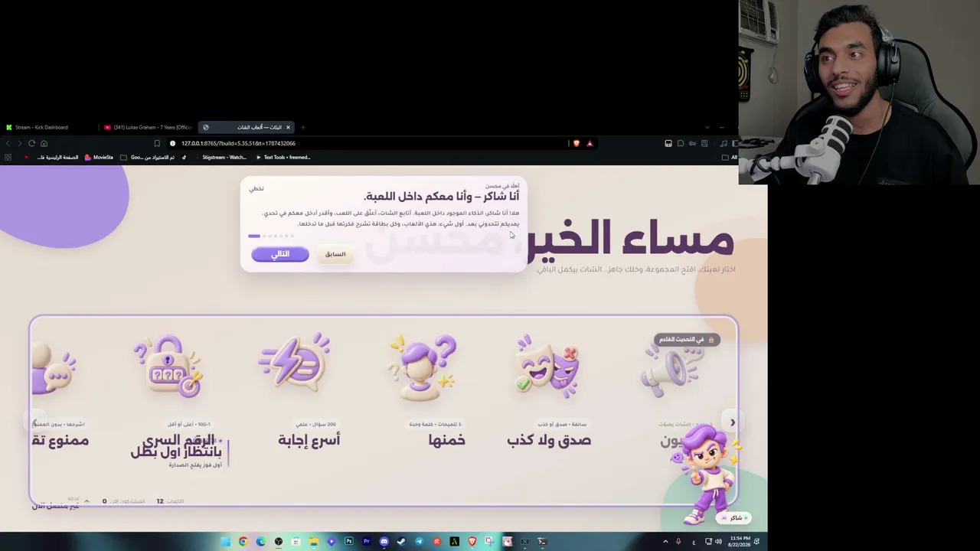Open the volume control in the tray
This screenshot has width=980, height=551.
718,542
